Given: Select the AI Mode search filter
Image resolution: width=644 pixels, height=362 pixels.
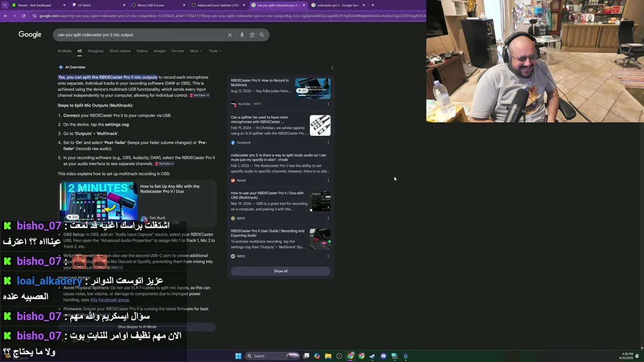Looking at the screenshot, I should (x=64, y=51).
